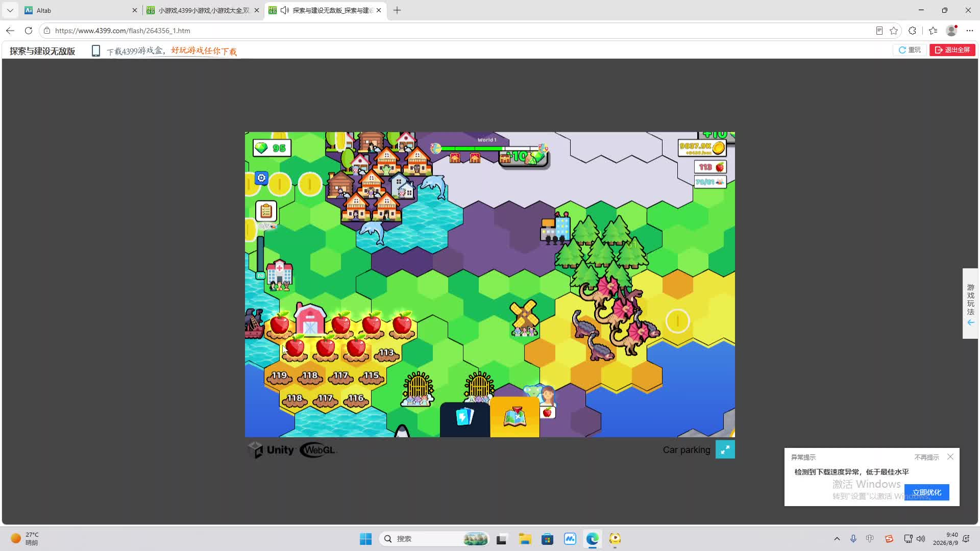
Task: Click the left golden gate
Action: coord(418,389)
